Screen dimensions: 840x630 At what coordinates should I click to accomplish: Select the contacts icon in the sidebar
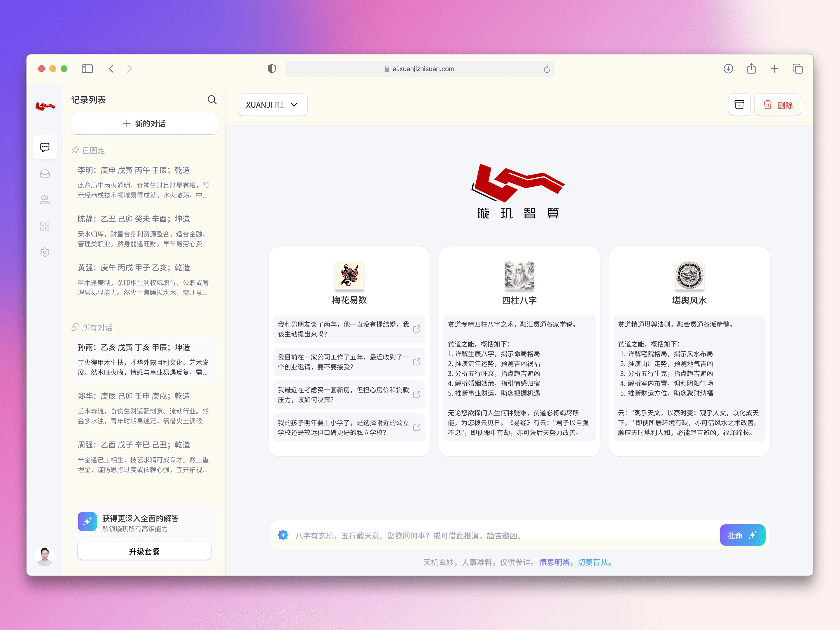[45, 200]
